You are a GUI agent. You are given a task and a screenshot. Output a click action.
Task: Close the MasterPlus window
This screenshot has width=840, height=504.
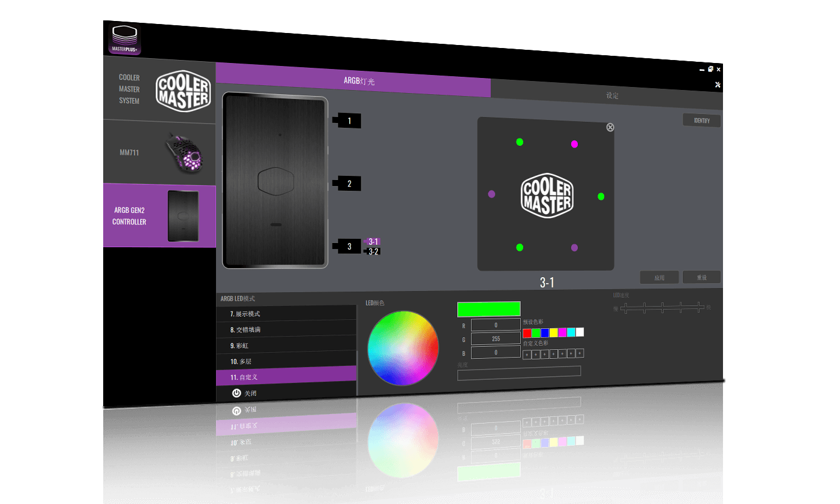coord(719,70)
